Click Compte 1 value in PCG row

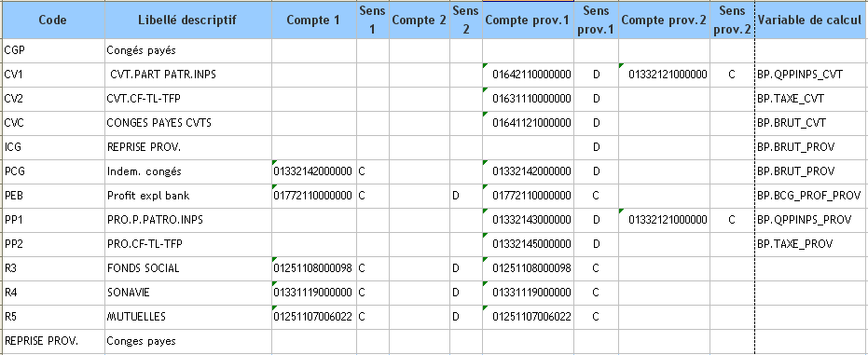click(313, 171)
